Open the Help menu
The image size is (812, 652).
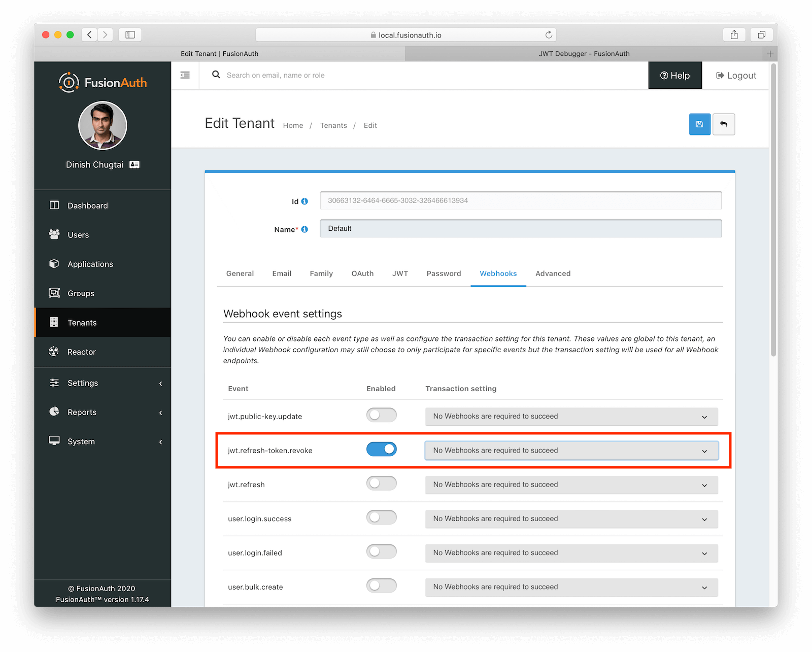675,75
